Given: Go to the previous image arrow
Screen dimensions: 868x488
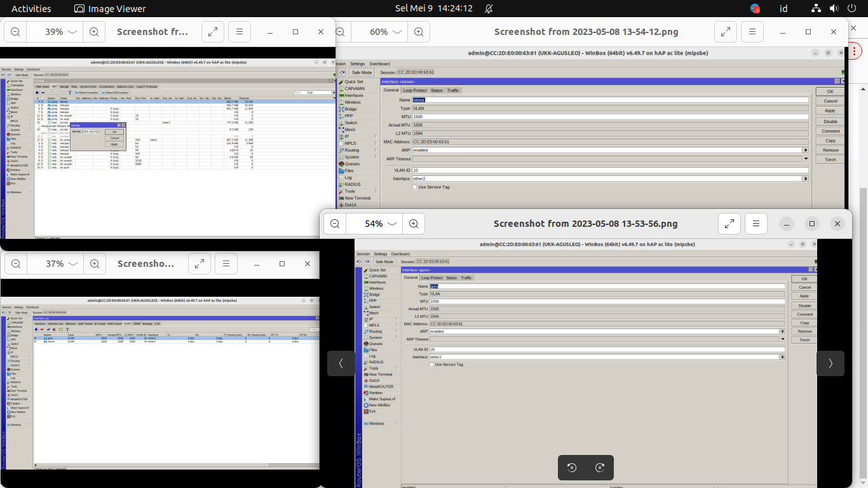Looking at the screenshot, I should pos(341,363).
